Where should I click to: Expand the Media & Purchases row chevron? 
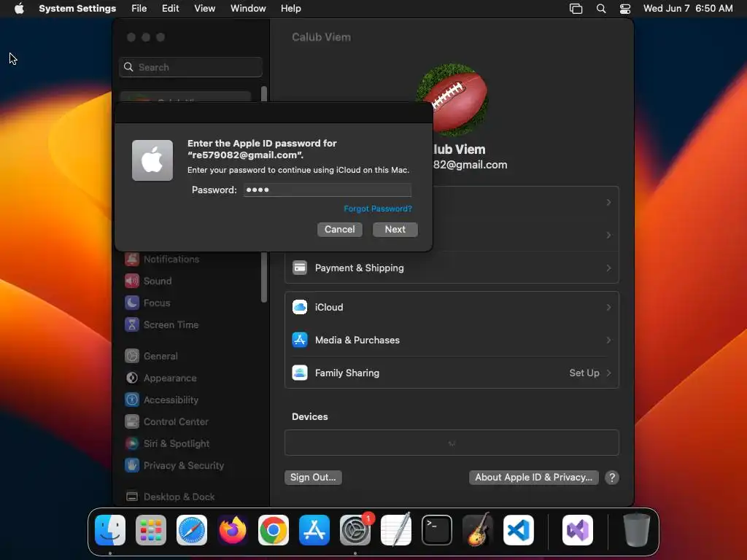point(608,340)
